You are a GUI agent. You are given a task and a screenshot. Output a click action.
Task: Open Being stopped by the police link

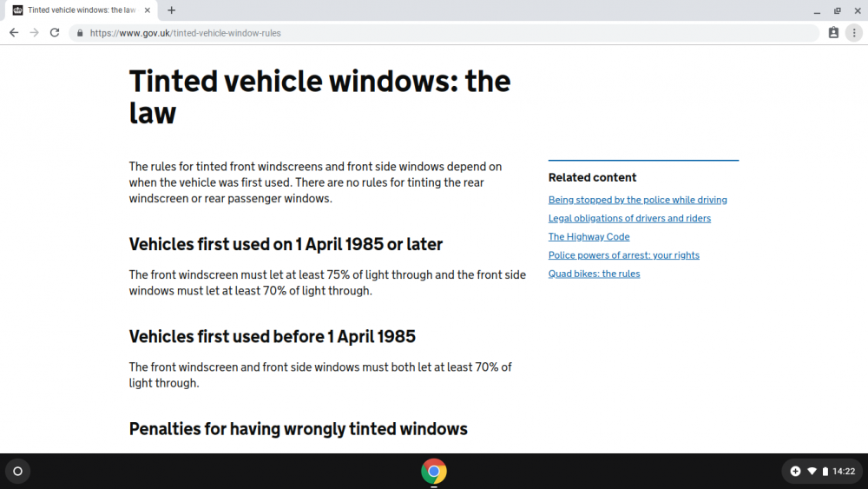(637, 200)
